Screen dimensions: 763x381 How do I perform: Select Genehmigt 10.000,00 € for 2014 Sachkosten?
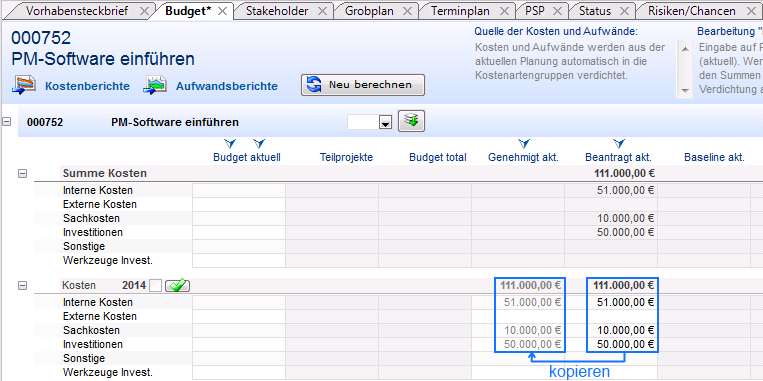tap(533, 330)
